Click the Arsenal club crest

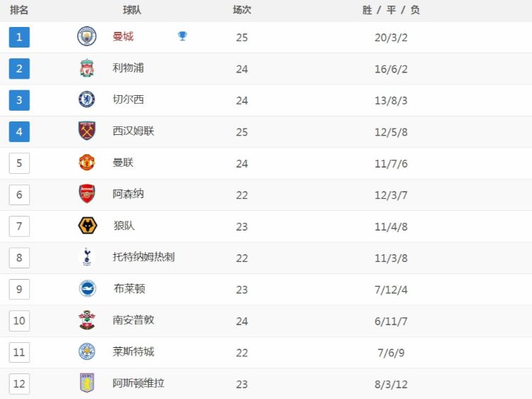pos(87,194)
